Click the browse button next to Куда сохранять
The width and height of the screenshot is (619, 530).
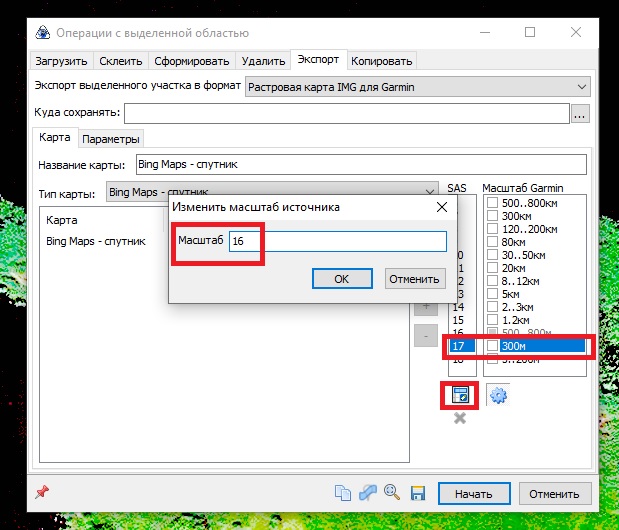click(x=580, y=113)
